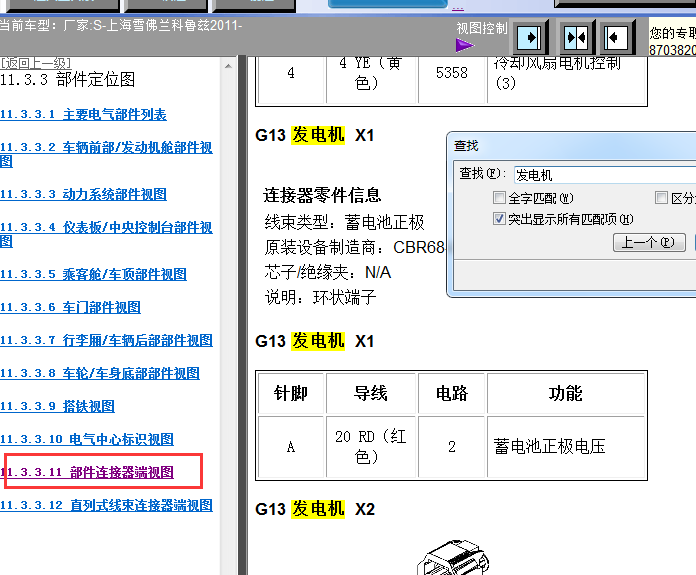Open 11.3.3.7 行李厢/车辆后部部件视图 link
The height and width of the screenshot is (575, 696).
click(106, 340)
